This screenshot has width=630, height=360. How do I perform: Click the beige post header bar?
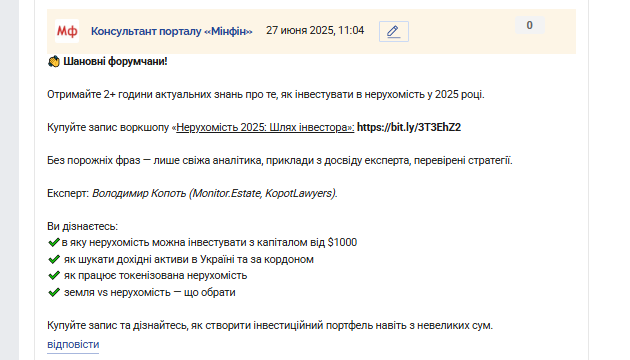[x=311, y=31]
